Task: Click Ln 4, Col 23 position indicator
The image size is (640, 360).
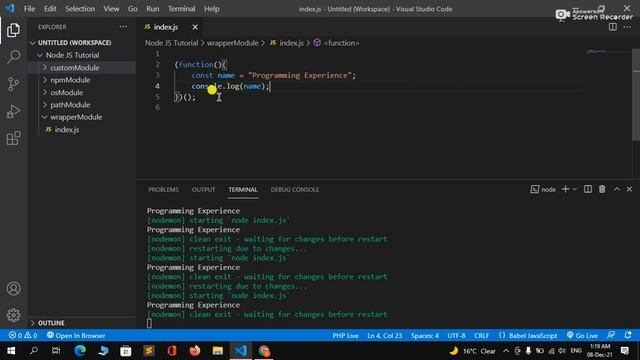Action: [384, 336]
